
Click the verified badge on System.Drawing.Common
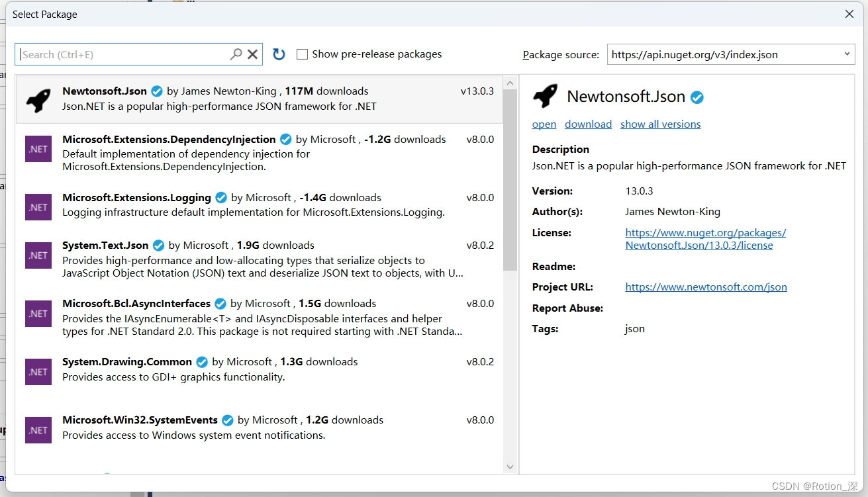click(201, 361)
